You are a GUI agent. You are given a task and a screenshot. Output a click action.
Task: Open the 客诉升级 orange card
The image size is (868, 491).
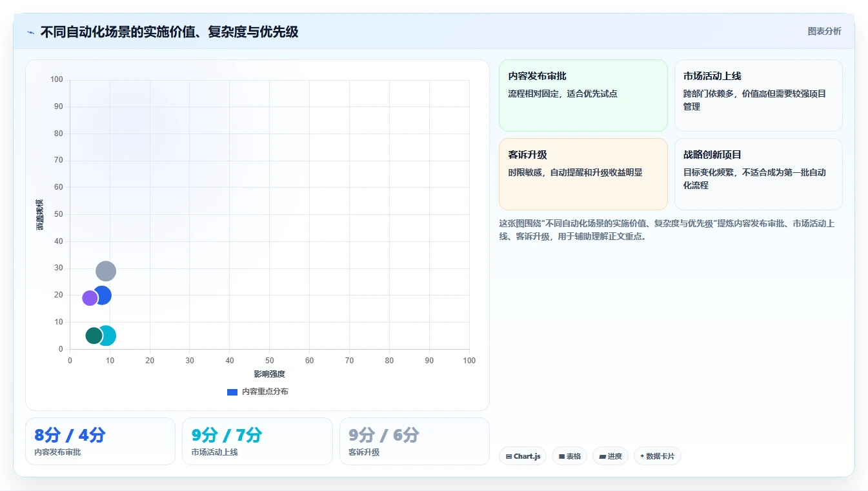point(583,174)
